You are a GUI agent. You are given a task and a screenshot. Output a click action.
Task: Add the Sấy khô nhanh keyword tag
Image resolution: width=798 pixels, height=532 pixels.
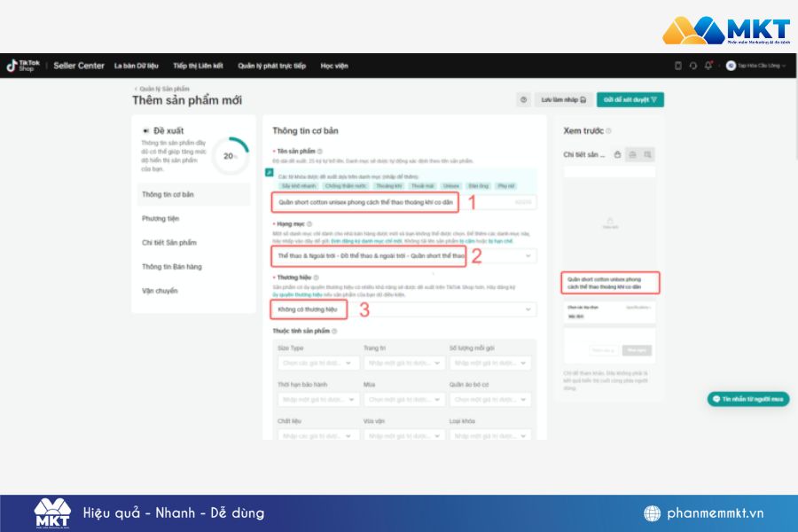tap(299, 186)
